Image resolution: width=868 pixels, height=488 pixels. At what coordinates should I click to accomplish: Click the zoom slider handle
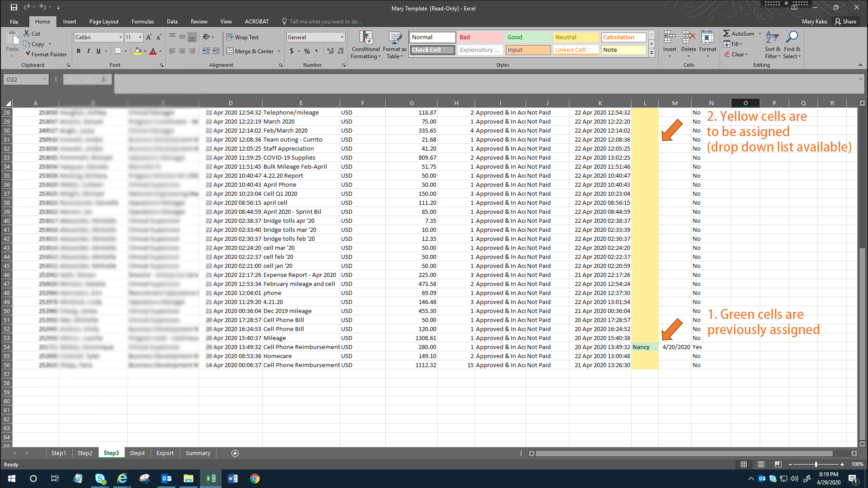(816, 464)
